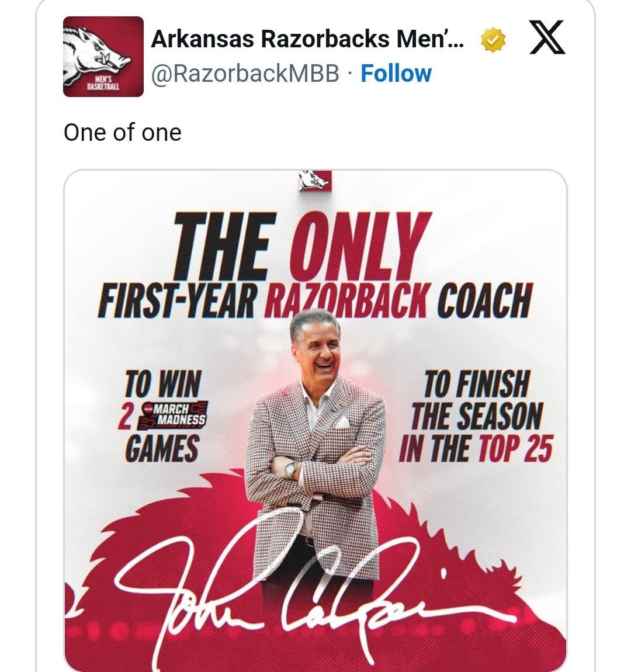Click the small Razorback logo atop the graphic

(x=315, y=181)
